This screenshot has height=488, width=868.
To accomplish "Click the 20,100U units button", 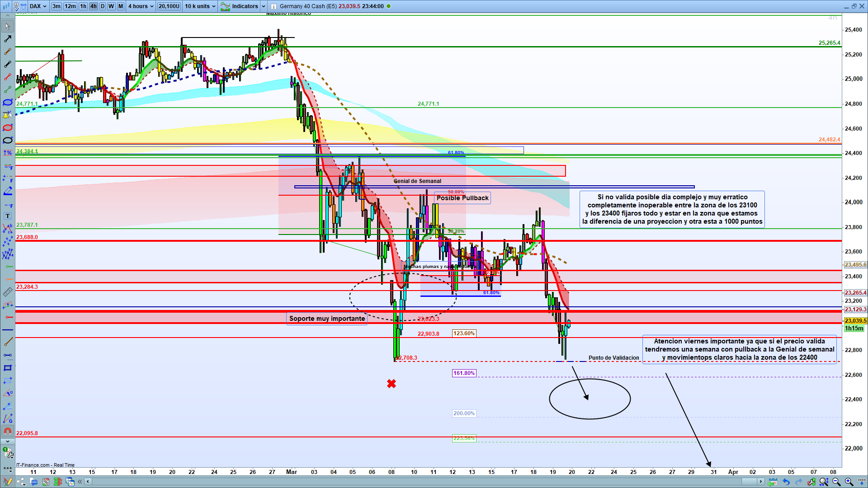I will click(169, 6).
